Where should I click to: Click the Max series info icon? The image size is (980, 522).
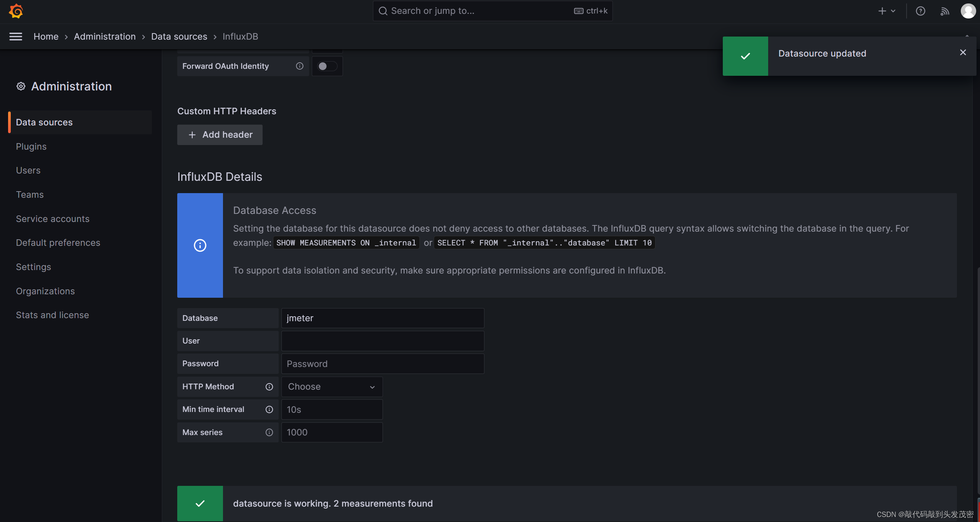tap(269, 432)
